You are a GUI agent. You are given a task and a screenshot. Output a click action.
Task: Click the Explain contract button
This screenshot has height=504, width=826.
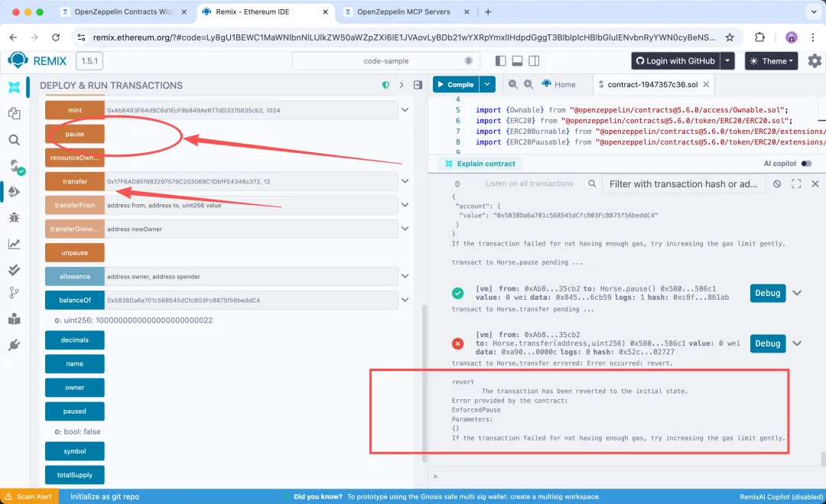(480, 163)
